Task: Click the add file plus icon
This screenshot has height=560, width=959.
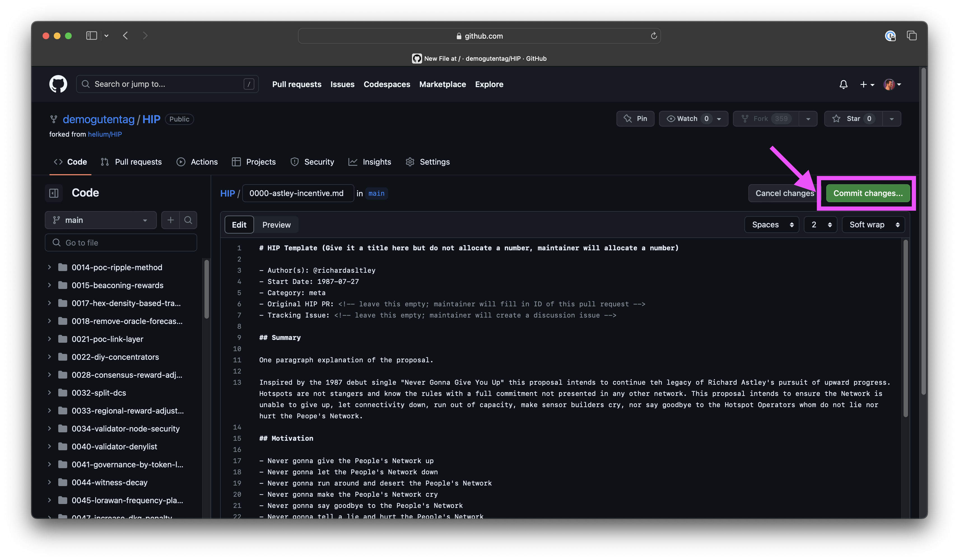Action: (171, 220)
